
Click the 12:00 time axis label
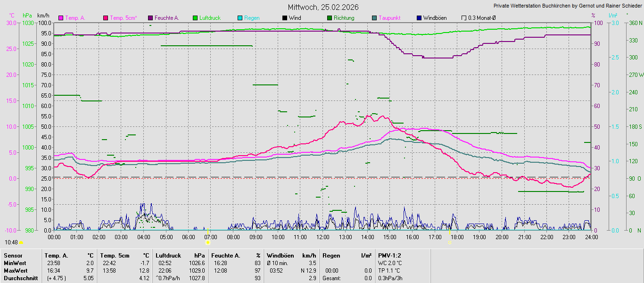click(x=322, y=237)
